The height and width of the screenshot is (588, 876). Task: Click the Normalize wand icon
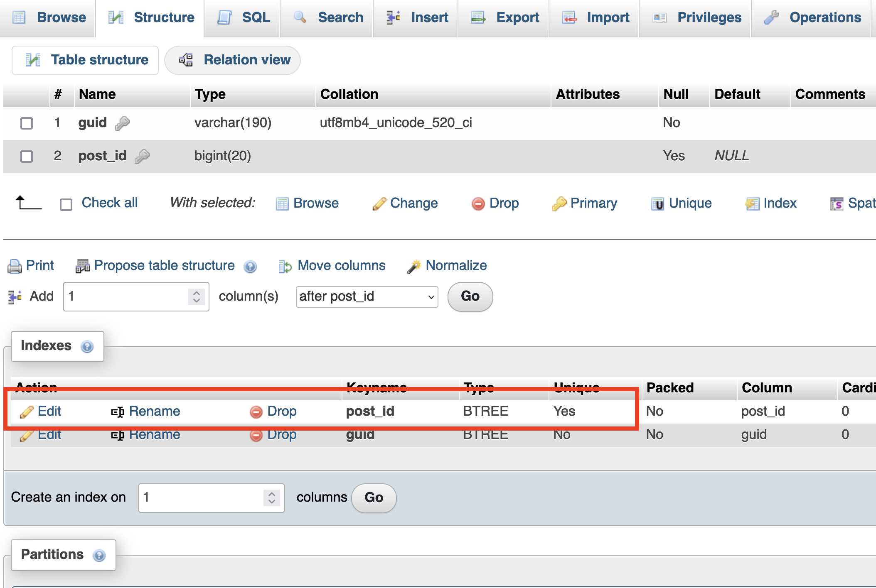[x=414, y=266]
